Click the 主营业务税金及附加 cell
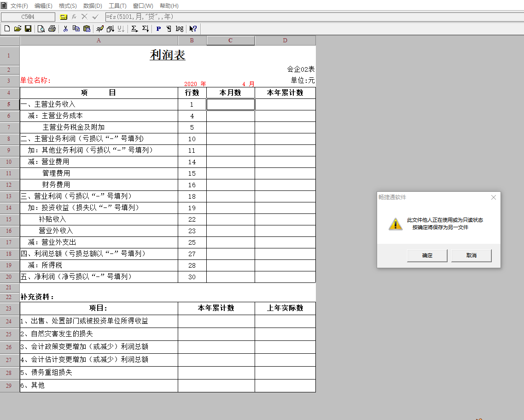The width and height of the screenshot is (524, 420). coord(99,127)
